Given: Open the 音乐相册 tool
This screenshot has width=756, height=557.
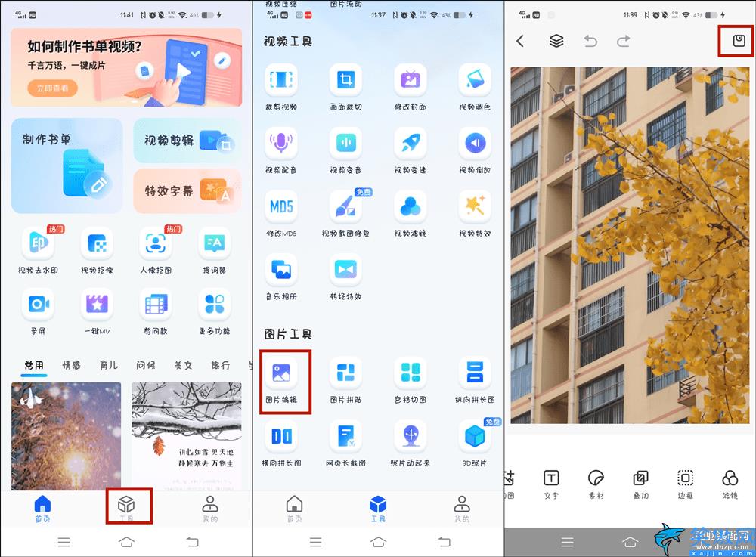Looking at the screenshot, I should pos(281,277).
